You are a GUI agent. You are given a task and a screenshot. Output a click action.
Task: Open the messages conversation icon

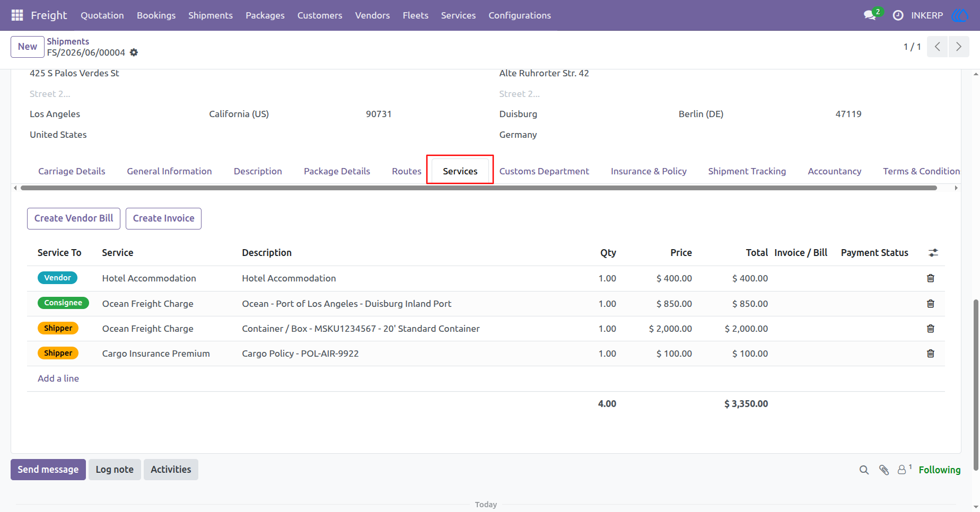(x=870, y=15)
